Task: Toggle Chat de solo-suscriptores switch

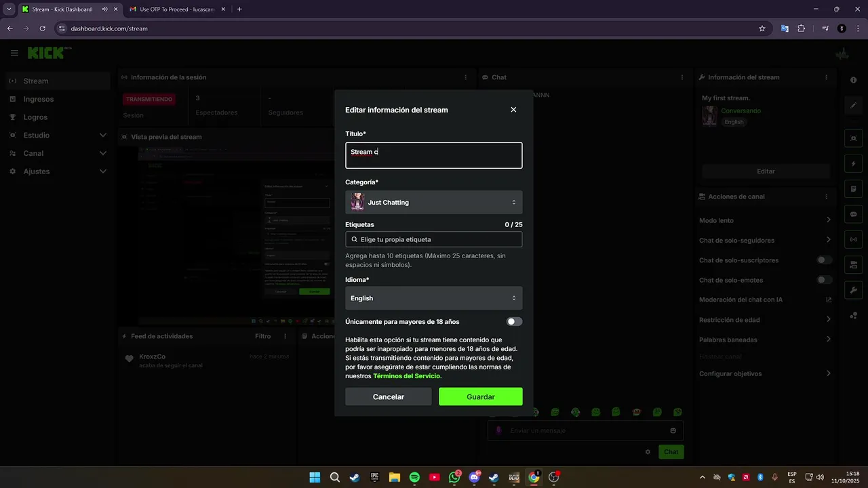Action: pyautogui.click(x=825, y=260)
